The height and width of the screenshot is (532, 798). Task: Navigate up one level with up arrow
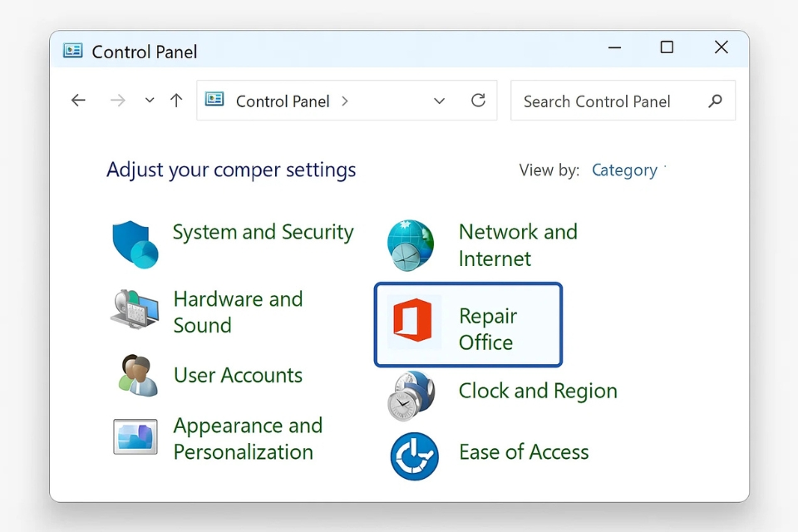click(176, 101)
